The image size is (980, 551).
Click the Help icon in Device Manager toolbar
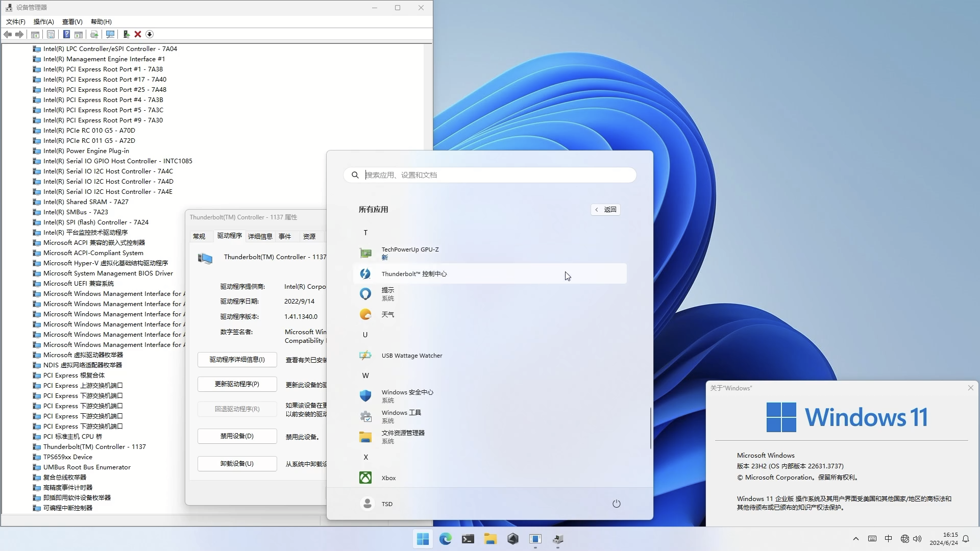[x=67, y=34]
